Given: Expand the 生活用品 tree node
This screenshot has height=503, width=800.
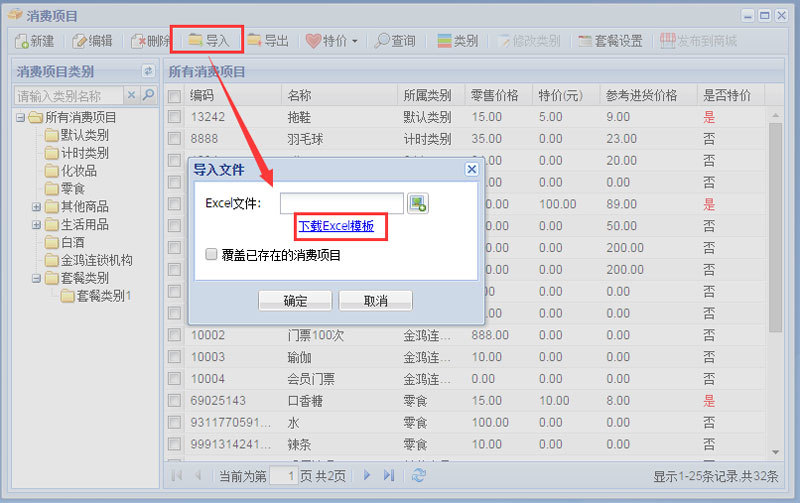Looking at the screenshot, I should pos(36,225).
